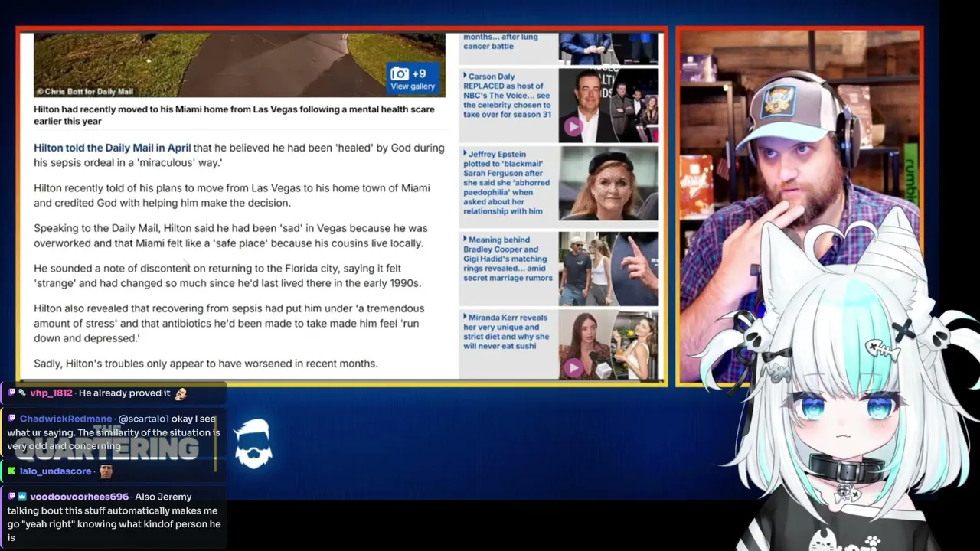The width and height of the screenshot is (980, 551).
Task: Open the 'Hilton told the Daily Mail in April' link
Action: (x=112, y=148)
